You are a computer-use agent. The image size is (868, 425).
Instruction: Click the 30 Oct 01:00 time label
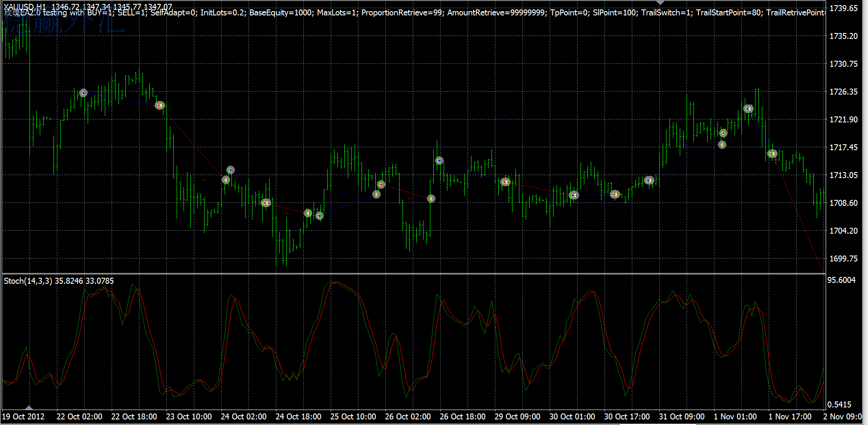pyautogui.click(x=572, y=416)
